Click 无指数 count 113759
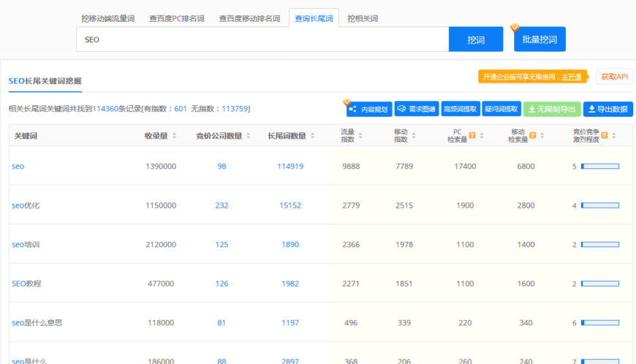Screen dimensions: 636x364 pyautogui.click(x=235, y=109)
